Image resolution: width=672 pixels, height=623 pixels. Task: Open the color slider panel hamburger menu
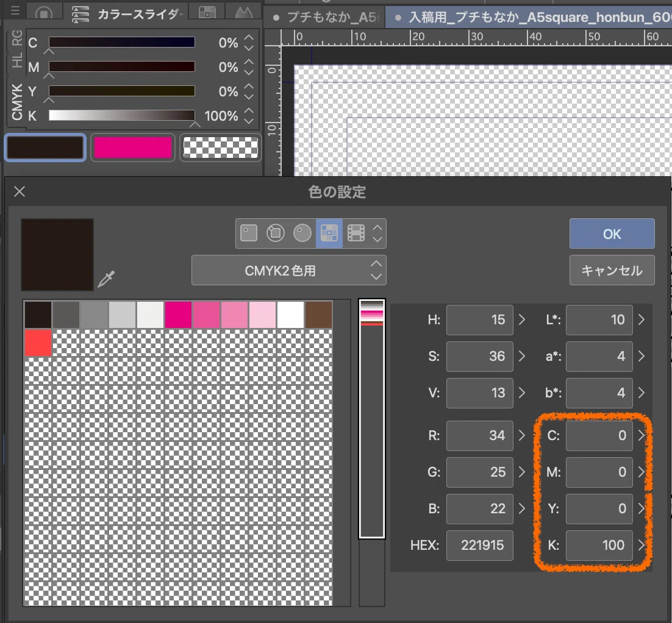15,10
